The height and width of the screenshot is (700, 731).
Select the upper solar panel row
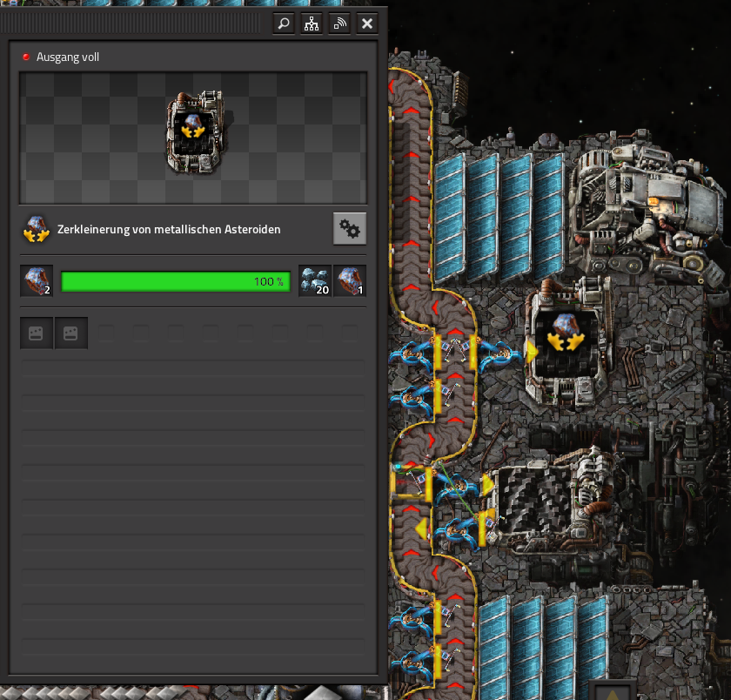click(500, 218)
